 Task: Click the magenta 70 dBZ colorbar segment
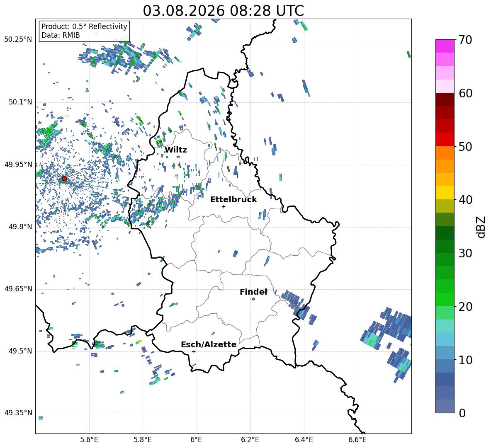(x=445, y=46)
